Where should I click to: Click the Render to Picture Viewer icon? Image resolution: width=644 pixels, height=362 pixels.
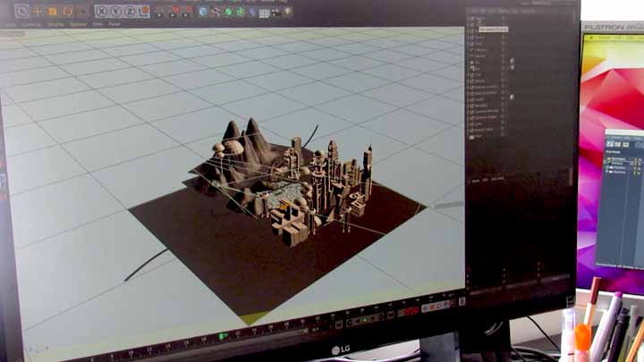point(175,12)
